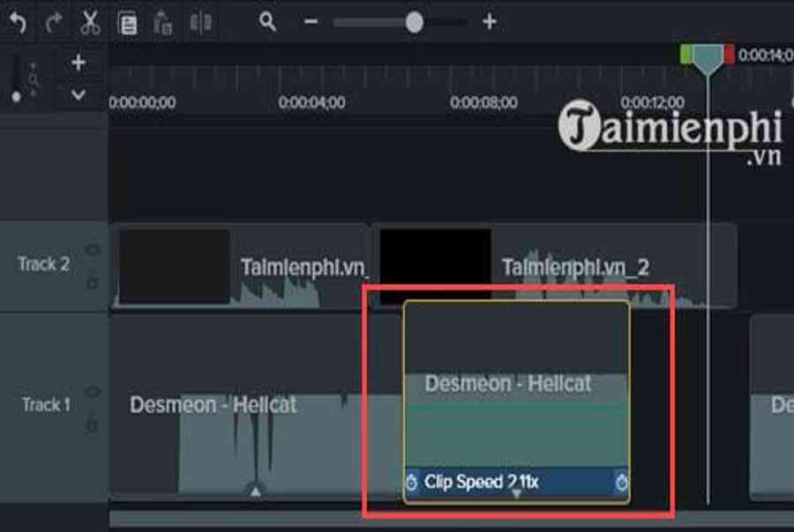Add a new track with the plus icon
The width and height of the screenshot is (794, 532).
pos(79,63)
